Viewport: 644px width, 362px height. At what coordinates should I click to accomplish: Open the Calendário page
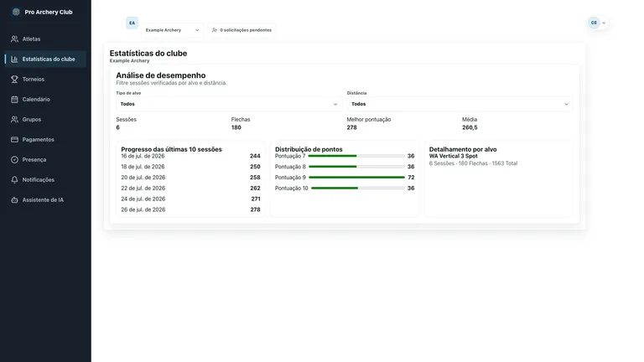tap(45, 100)
